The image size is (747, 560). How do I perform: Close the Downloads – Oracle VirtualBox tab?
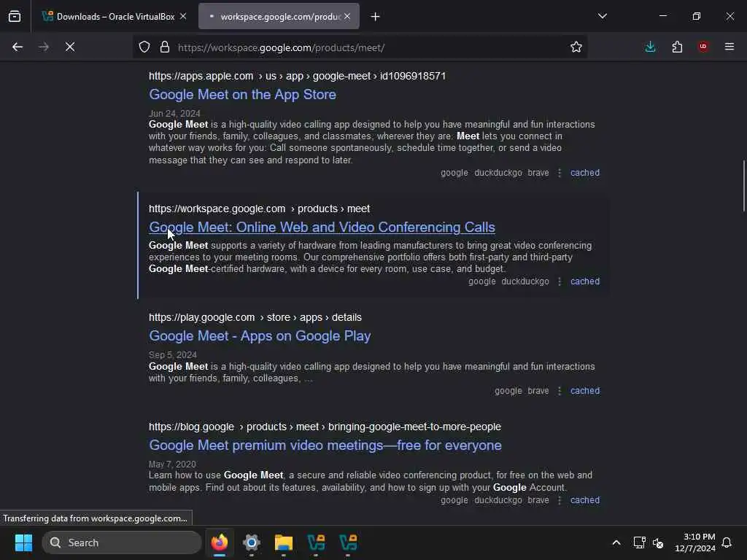(183, 17)
